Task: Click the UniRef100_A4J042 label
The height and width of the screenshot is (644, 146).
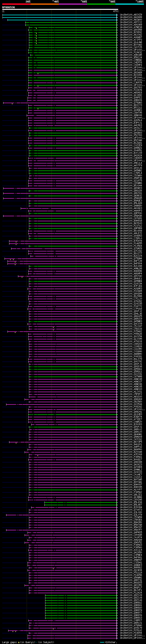Action: [x=131, y=35]
